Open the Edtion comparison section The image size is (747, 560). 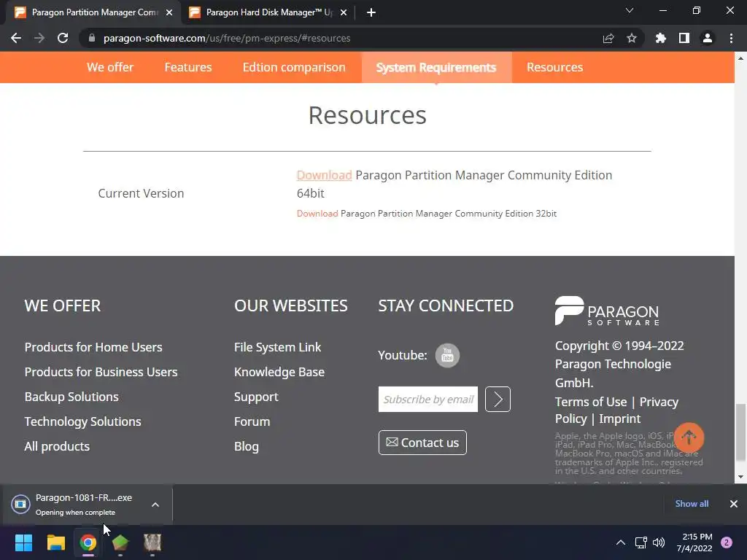(x=294, y=67)
